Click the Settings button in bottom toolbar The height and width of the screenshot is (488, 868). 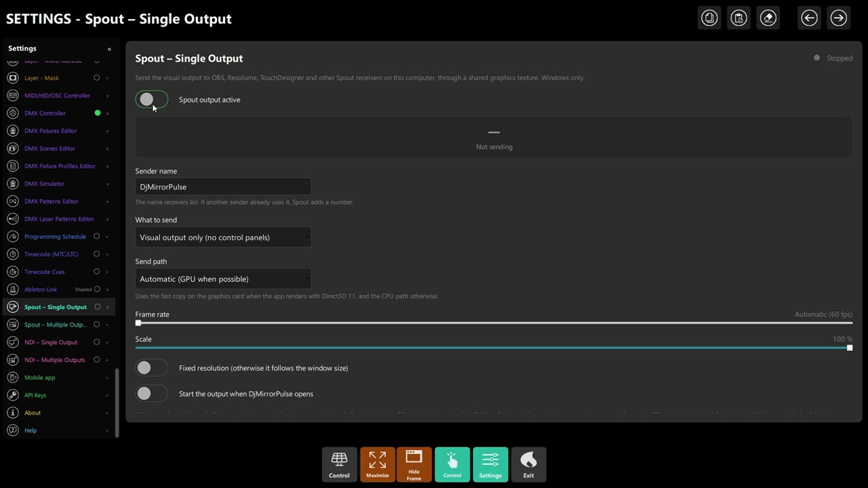pyautogui.click(x=490, y=464)
